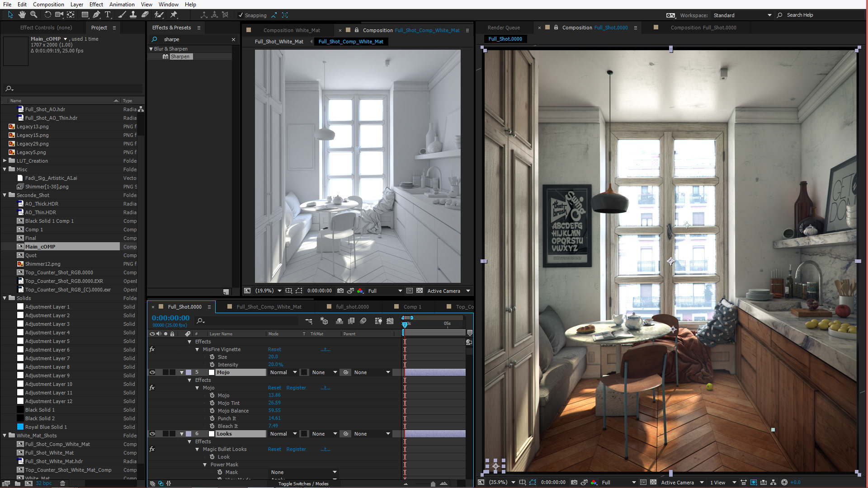Select the Clone Stamp tool

point(133,15)
